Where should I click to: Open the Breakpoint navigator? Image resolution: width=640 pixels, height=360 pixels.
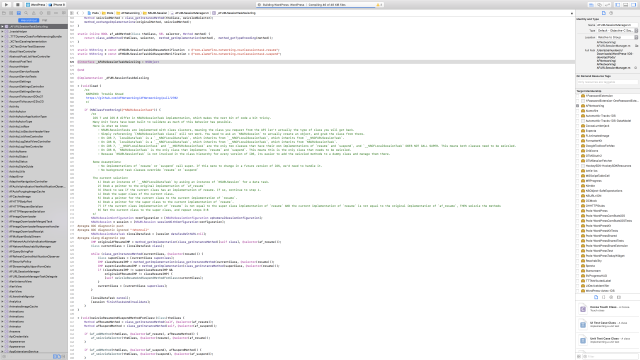(x=56, y=13)
